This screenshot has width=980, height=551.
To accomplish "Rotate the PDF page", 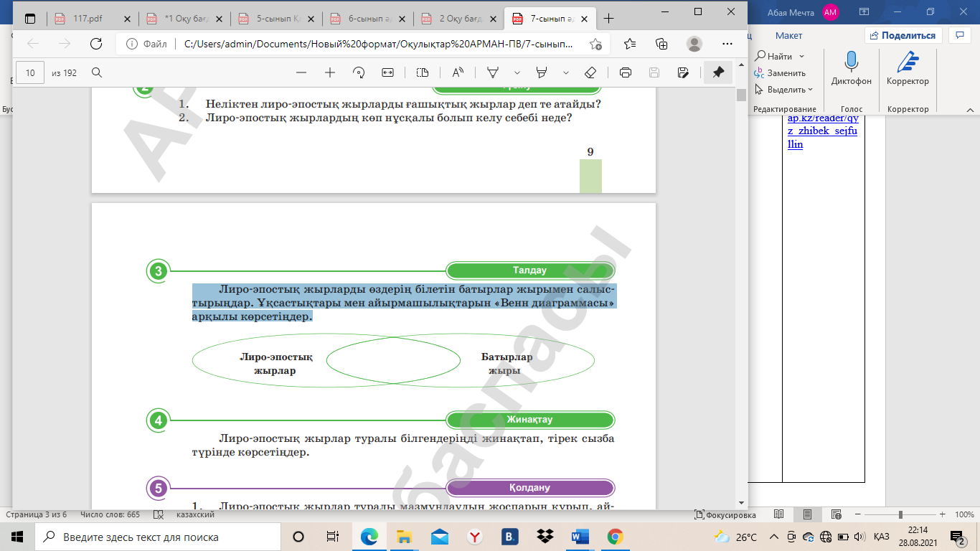I will pos(359,72).
